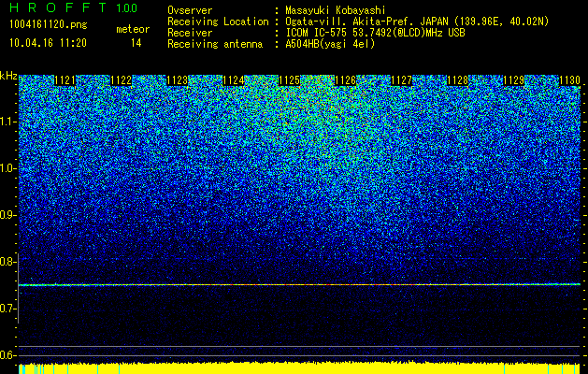Click the kHz axis unit label
588x374 pixels.
tap(8, 76)
